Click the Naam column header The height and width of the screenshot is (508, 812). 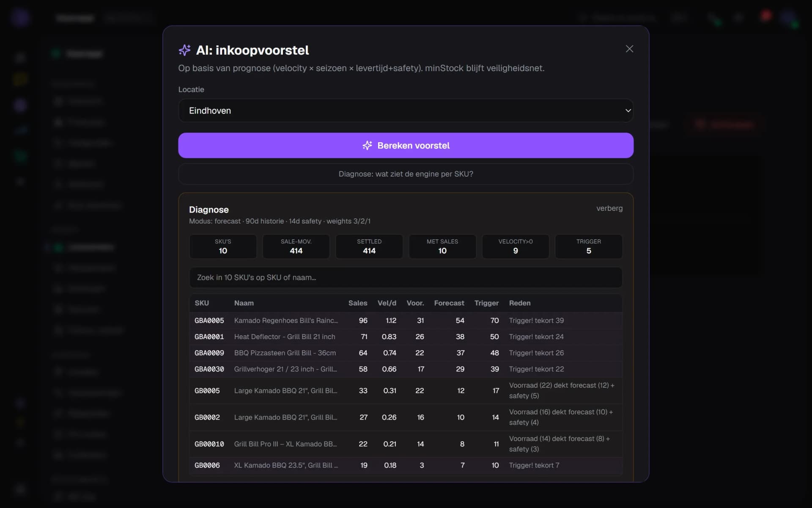(244, 303)
